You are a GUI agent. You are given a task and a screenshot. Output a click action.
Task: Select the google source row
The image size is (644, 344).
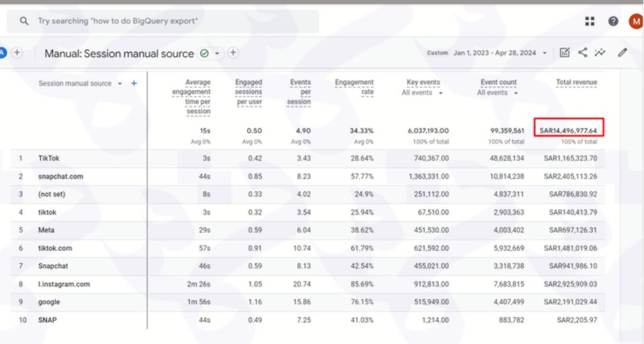click(308, 302)
